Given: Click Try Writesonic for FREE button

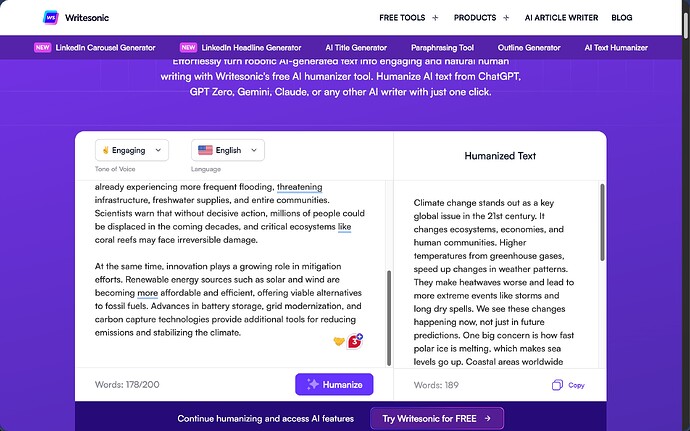Looking at the screenshot, I should [437, 418].
